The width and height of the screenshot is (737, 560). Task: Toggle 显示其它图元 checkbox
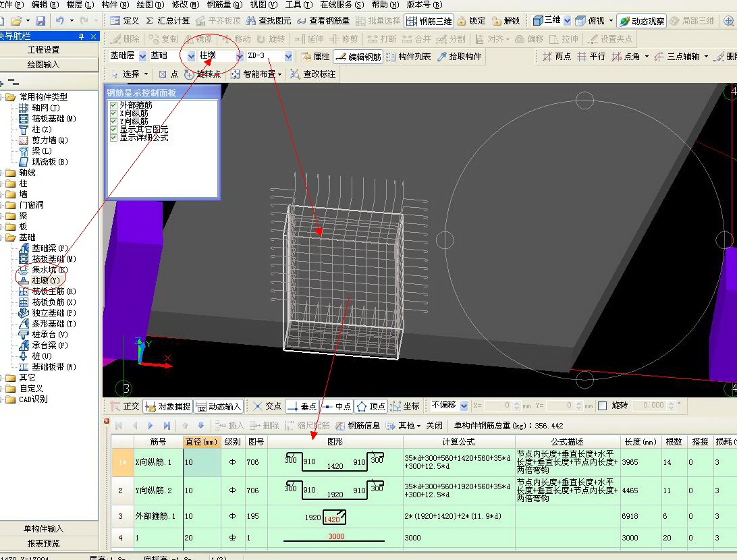113,129
